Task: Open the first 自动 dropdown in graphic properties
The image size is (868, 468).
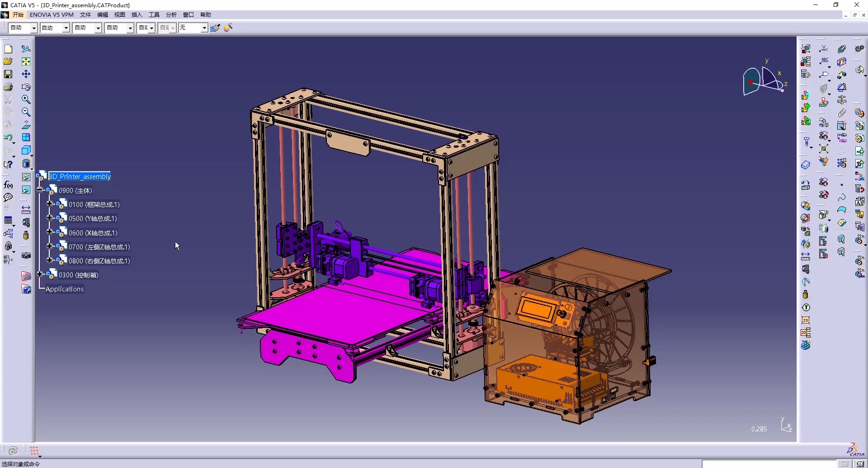Action: point(33,28)
